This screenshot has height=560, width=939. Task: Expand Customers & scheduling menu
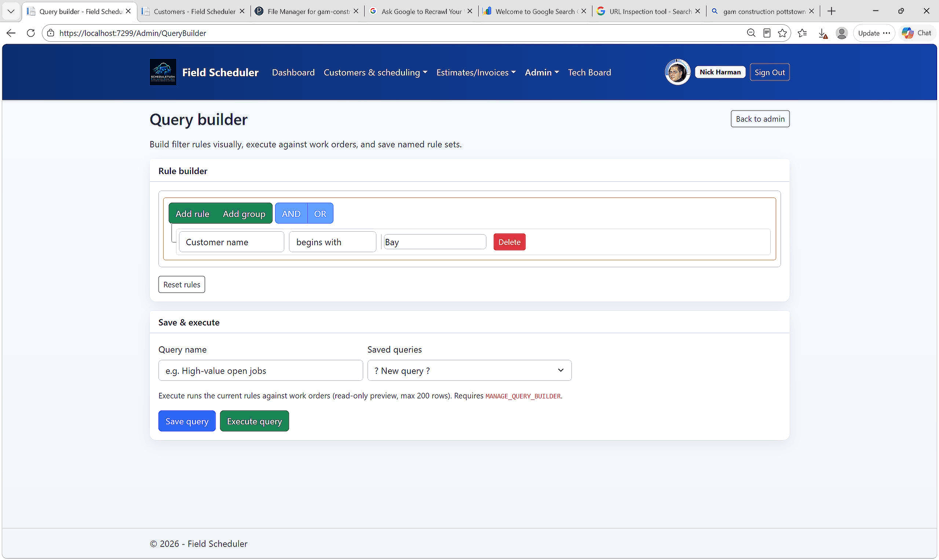[x=375, y=72]
